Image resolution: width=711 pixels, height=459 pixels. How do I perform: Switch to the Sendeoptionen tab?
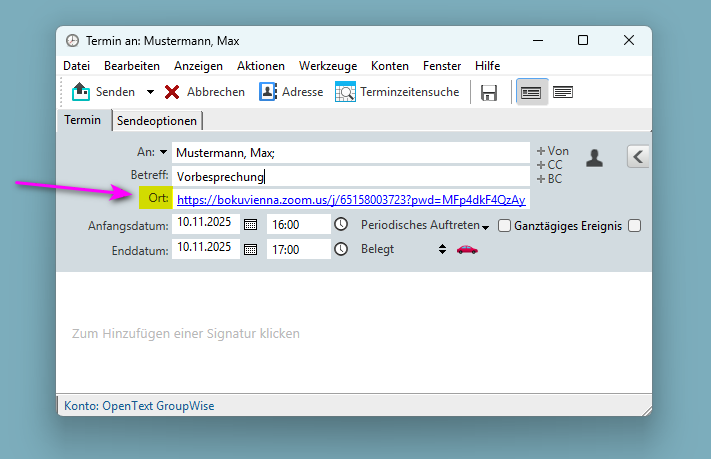point(157,120)
